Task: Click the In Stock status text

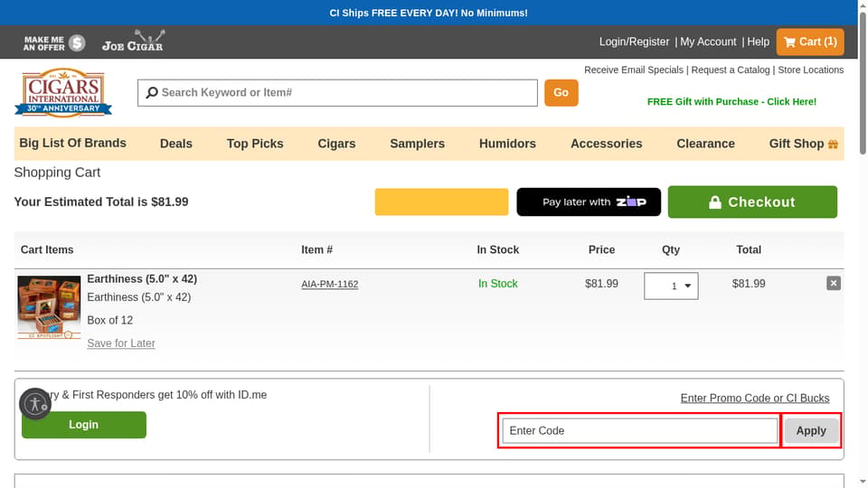Action: coord(497,284)
